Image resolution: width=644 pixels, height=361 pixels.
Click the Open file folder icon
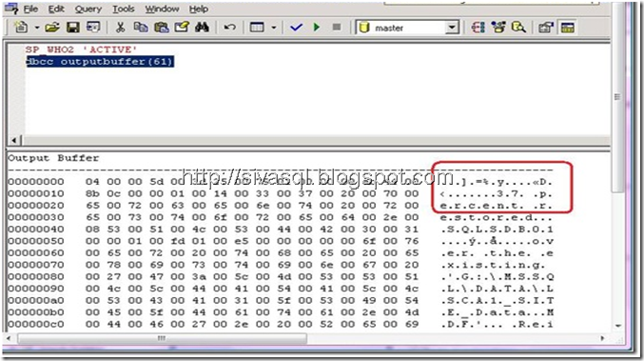52,28
